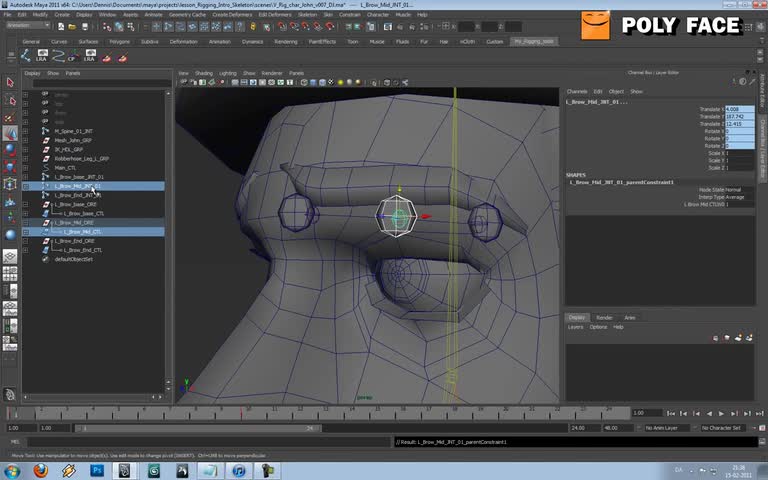The image size is (768, 480).
Task: Open the No Character Set dropdown
Action: pyautogui.click(x=722, y=428)
